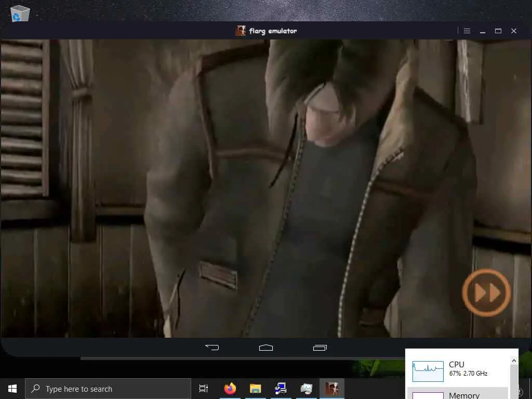Open the flarg emulator hamburger menu
The height and width of the screenshot is (399, 532).
tap(467, 31)
